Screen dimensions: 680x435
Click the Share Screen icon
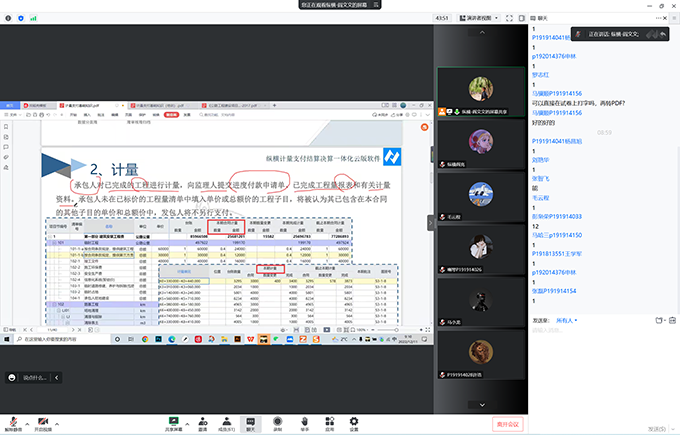point(173,421)
